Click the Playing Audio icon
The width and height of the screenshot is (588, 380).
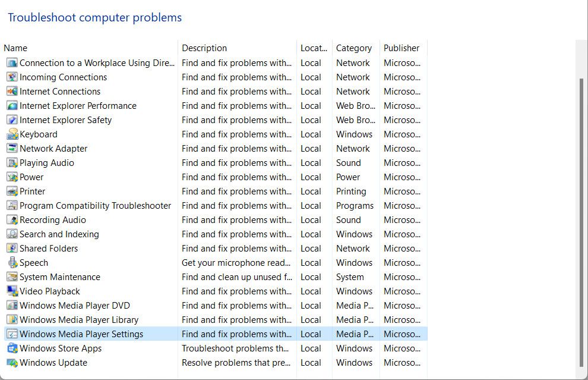pos(12,163)
